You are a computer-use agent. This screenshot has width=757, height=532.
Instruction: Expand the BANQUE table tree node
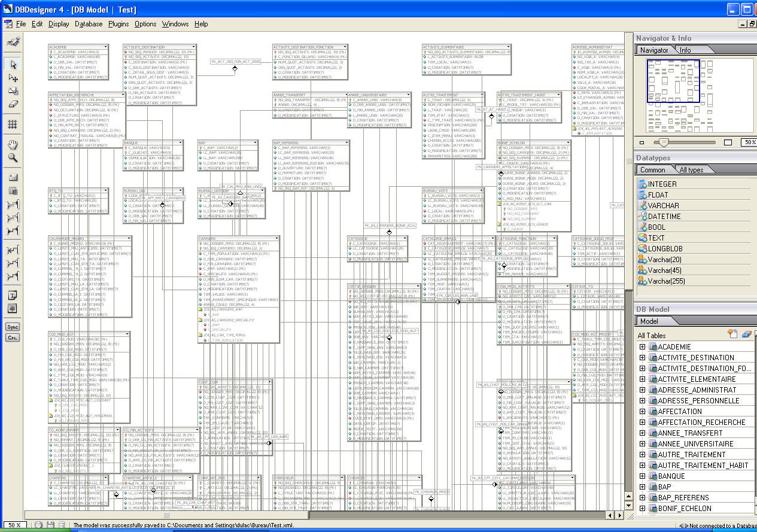[643, 476]
